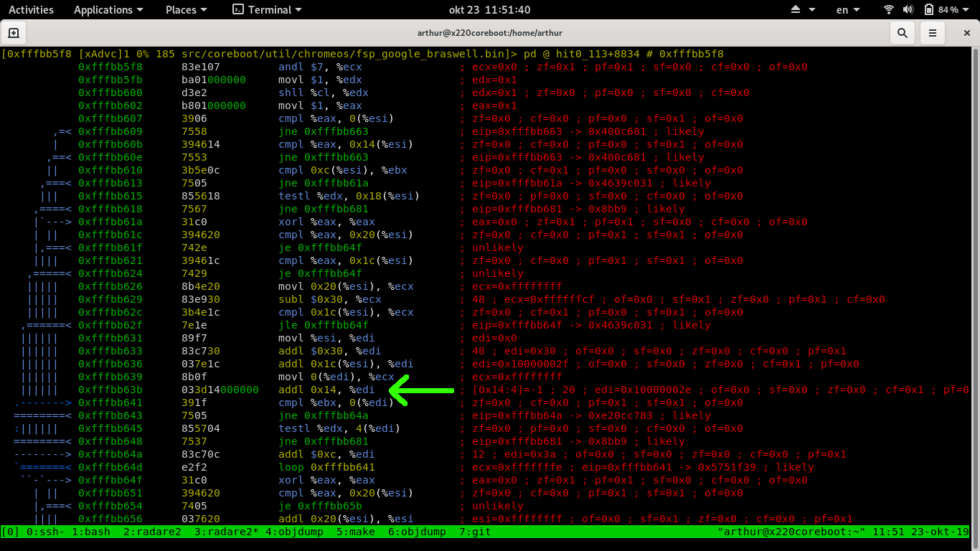Click instruction cmpl %ebx, 0(%edi)
The height and width of the screenshot is (551, 980).
point(336,402)
